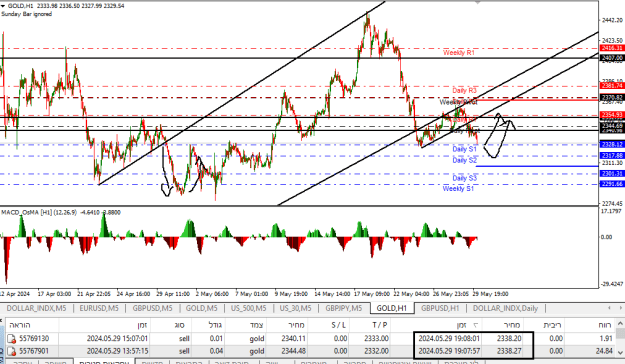The width and height of the screenshot is (625, 364).
Task: Click the lot size 0.01
Action: click(x=216, y=339)
